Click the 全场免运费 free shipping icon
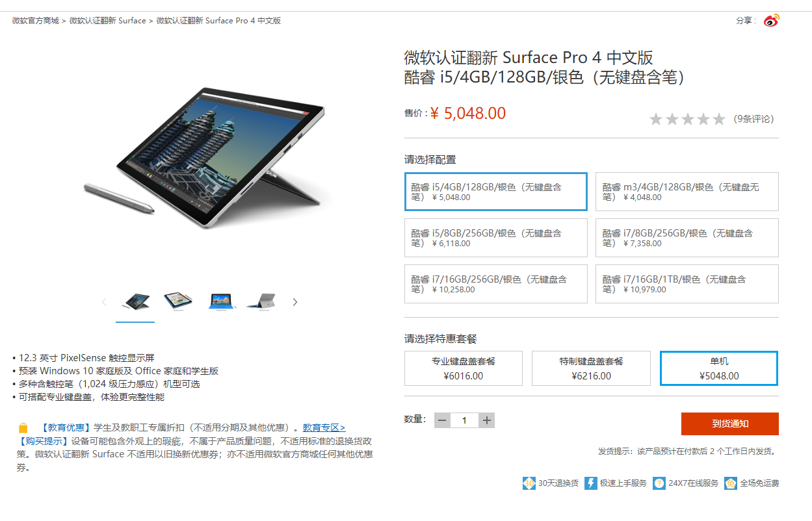812x521 pixels. (x=731, y=483)
